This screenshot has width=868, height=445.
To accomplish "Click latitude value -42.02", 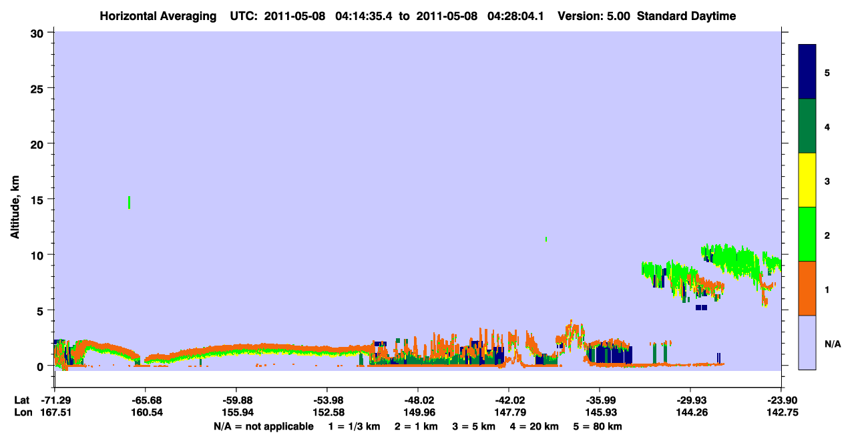I will pyautogui.click(x=509, y=400).
